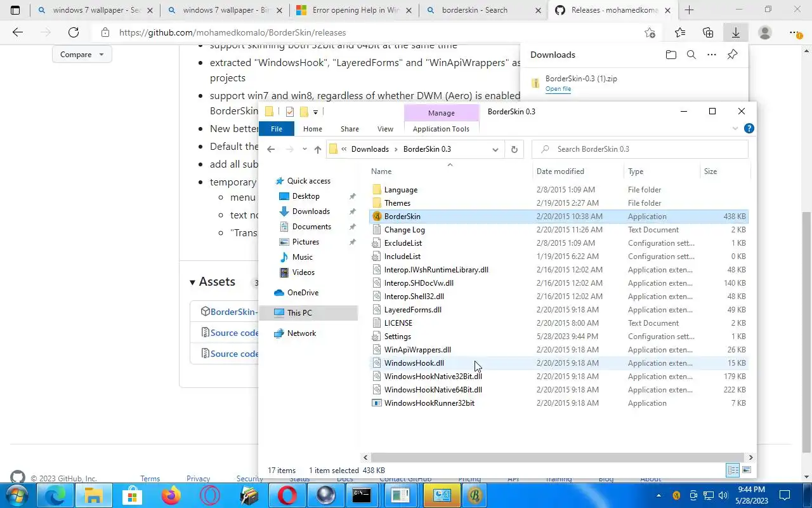Image resolution: width=812 pixels, height=508 pixels.
Task: Select the ExcludeList configuration file
Action: pos(558,243)
